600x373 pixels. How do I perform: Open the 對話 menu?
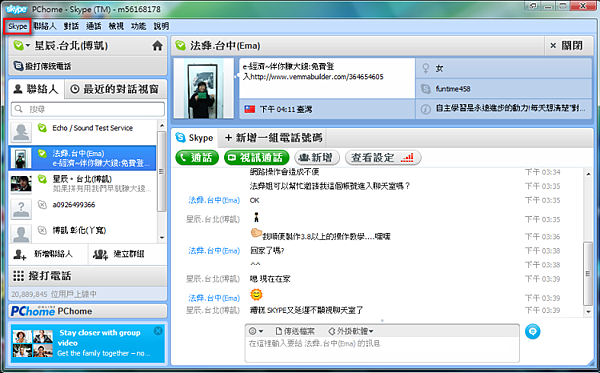pos(71,26)
